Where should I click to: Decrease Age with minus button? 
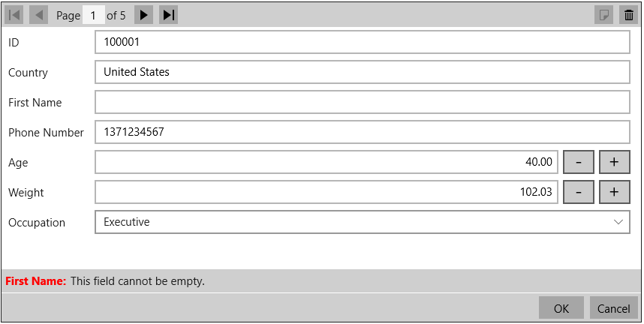tap(578, 162)
